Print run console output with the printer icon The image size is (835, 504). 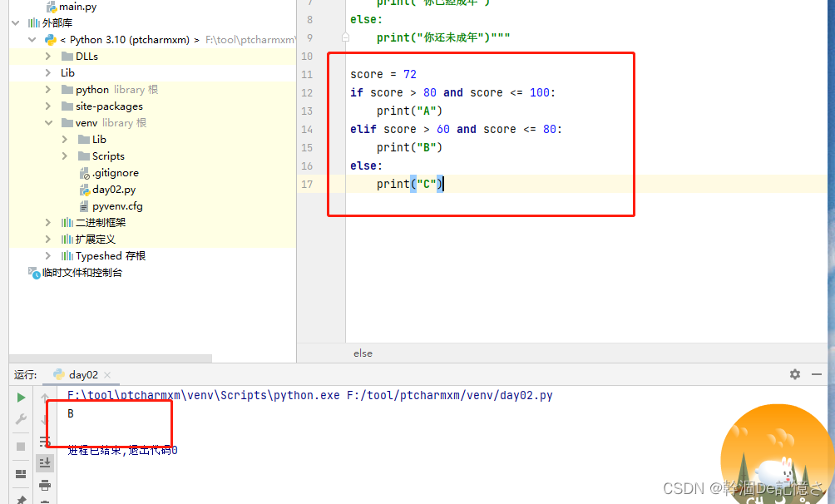45,485
